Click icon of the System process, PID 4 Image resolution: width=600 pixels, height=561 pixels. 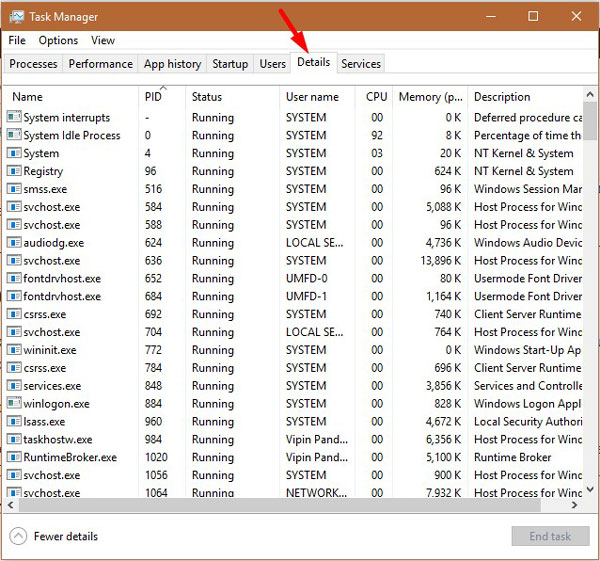click(x=14, y=153)
